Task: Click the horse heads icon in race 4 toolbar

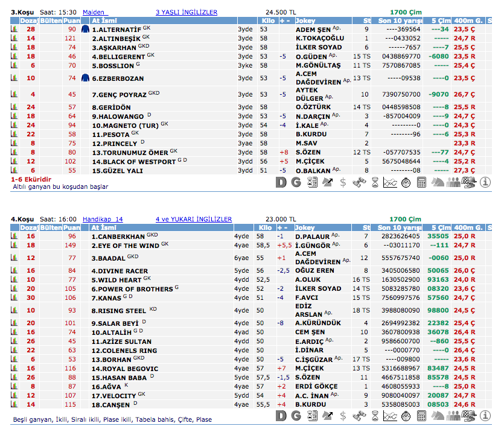Action: point(438,416)
